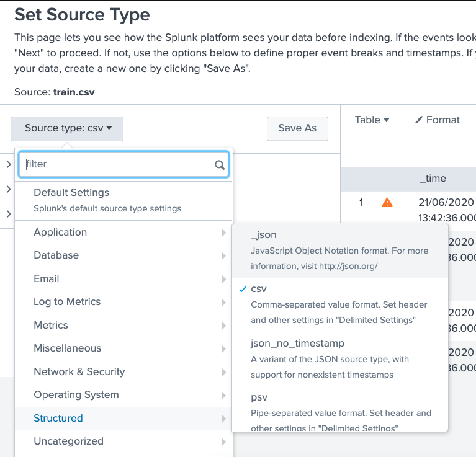Open the Format options menu

pyautogui.click(x=437, y=120)
